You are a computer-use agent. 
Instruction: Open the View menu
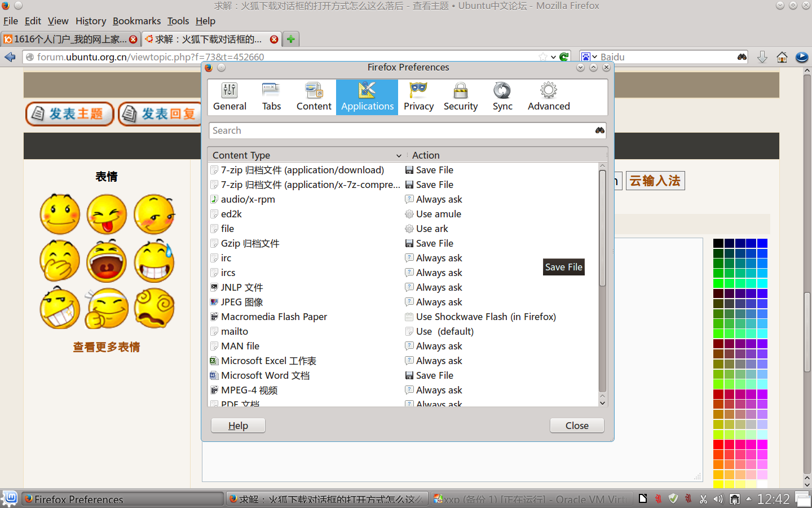[58, 21]
